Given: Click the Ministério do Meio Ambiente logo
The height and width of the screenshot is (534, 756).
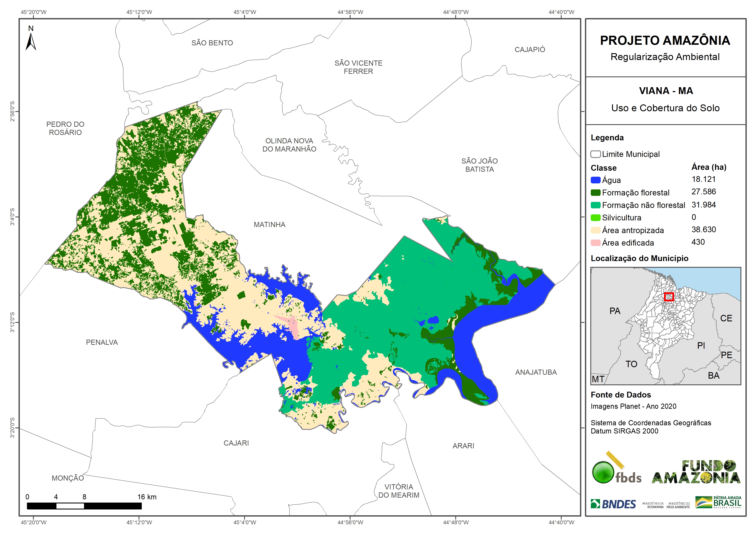Looking at the screenshot, I should [x=678, y=505].
